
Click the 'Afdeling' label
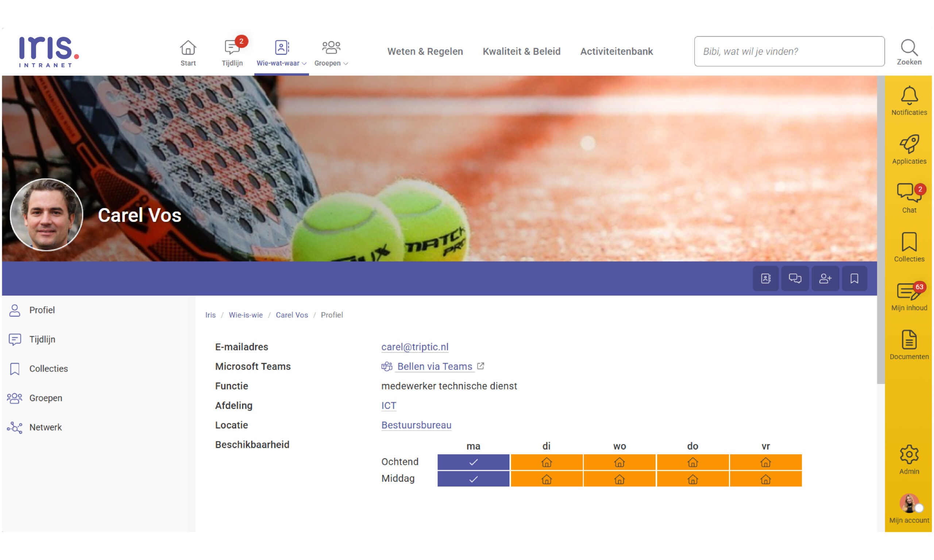[234, 406]
